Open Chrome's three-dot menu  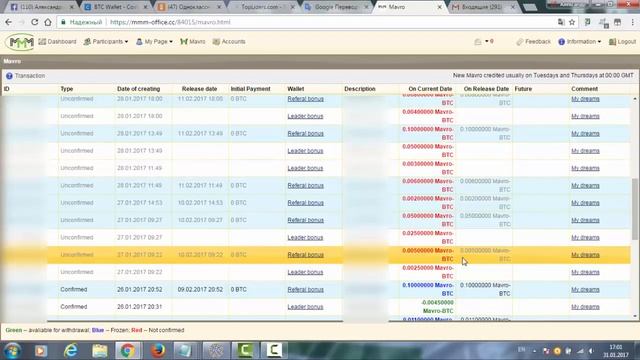click(x=633, y=22)
